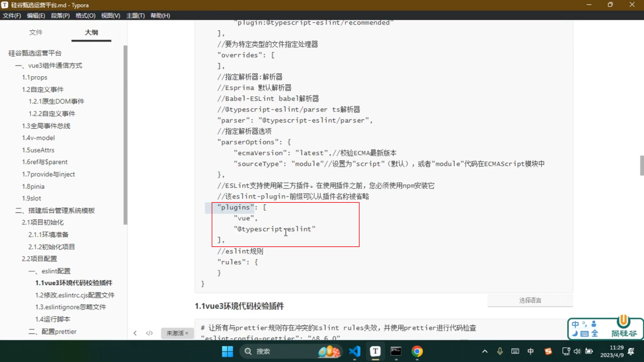Open volume control tray icon
The image size is (644, 362).
point(577,351)
